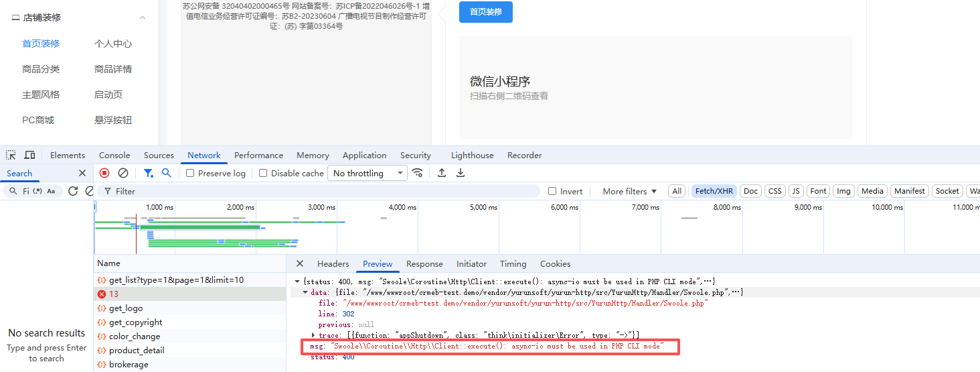980x372 pixels.
Task: Switch to the Console tab
Action: point(114,156)
